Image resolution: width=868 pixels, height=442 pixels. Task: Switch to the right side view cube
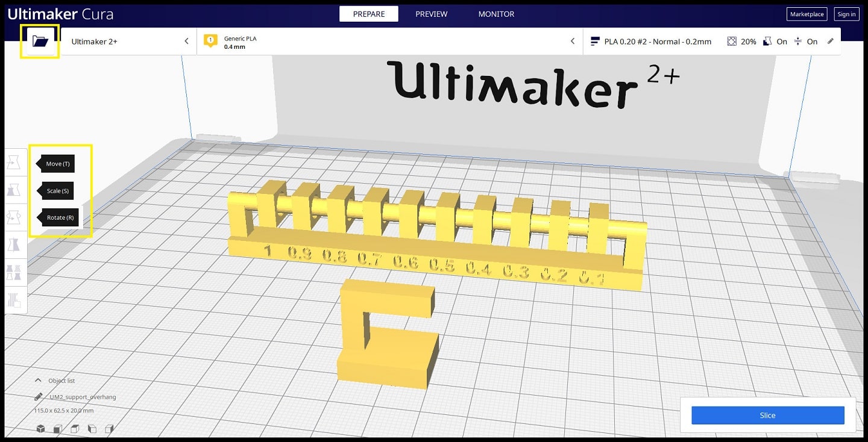[x=109, y=429]
